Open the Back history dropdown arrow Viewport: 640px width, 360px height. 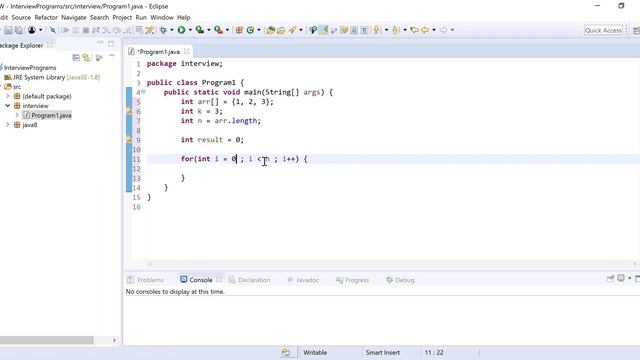[x=434, y=30]
